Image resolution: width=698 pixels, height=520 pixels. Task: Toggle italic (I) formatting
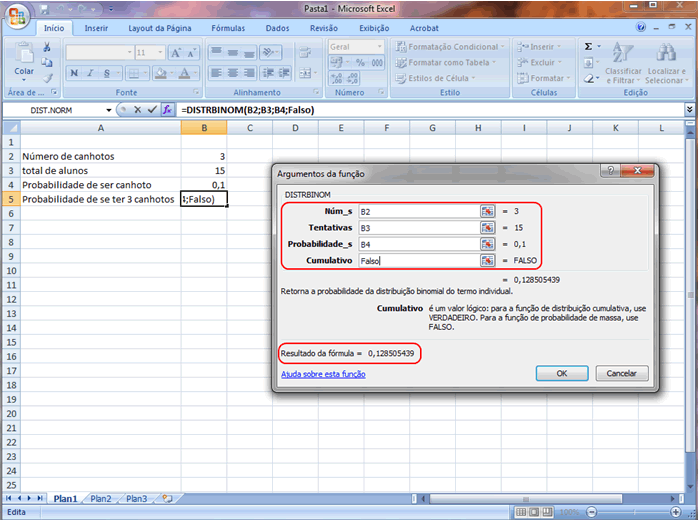(90, 72)
